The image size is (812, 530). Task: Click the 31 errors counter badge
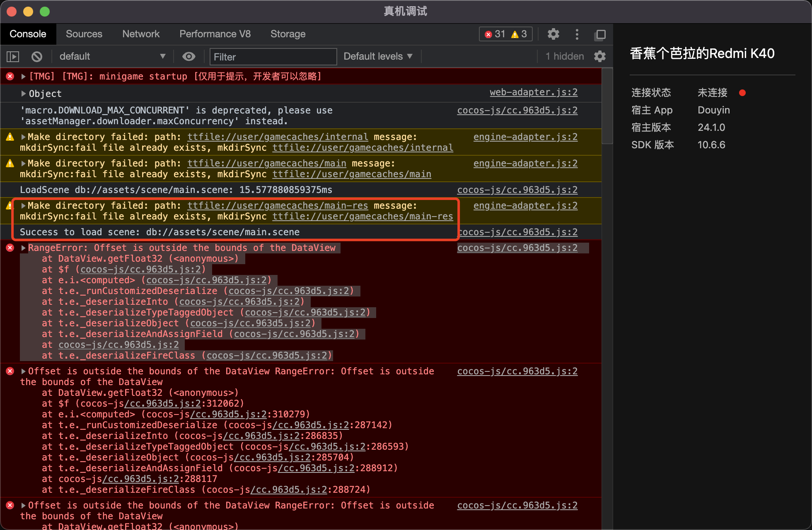pyautogui.click(x=495, y=34)
